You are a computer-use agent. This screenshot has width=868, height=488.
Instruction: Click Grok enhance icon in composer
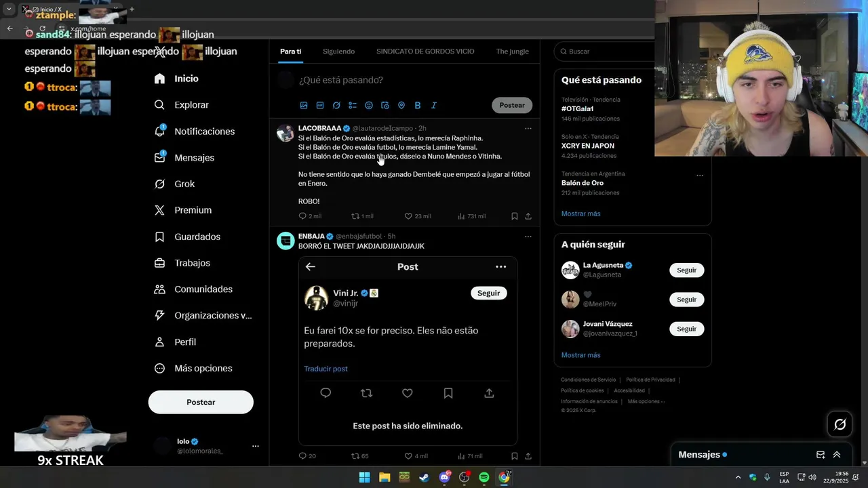tap(336, 105)
